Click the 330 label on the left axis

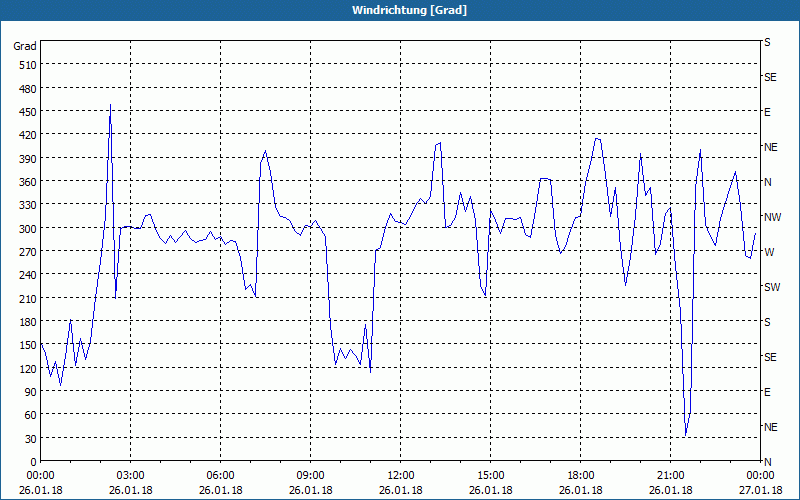[28, 205]
